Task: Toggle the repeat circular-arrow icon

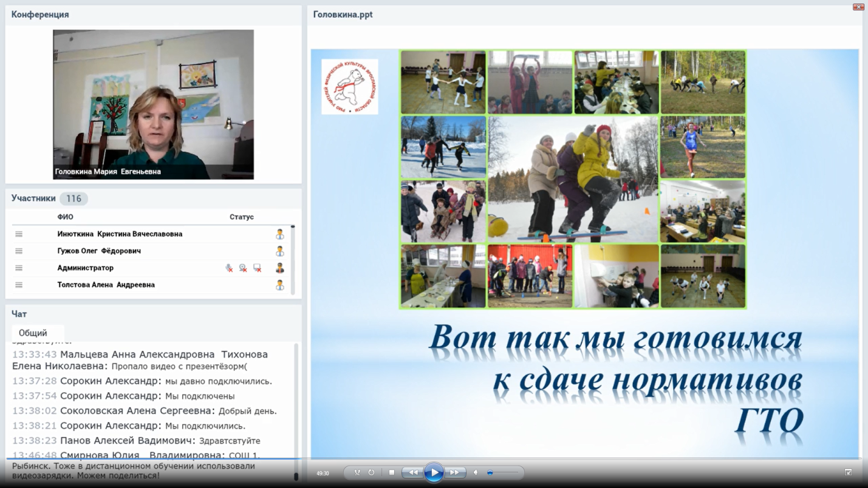Action: (x=371, y=472)
